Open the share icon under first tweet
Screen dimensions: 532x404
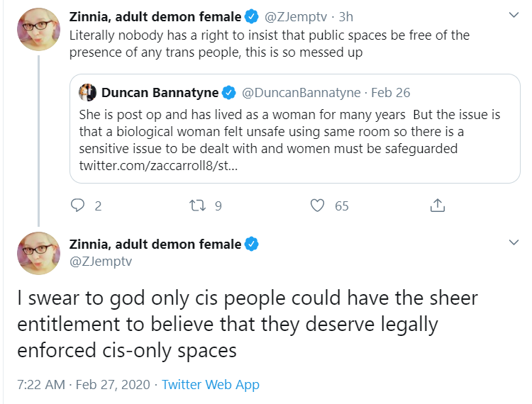click(x=438, y=205)
